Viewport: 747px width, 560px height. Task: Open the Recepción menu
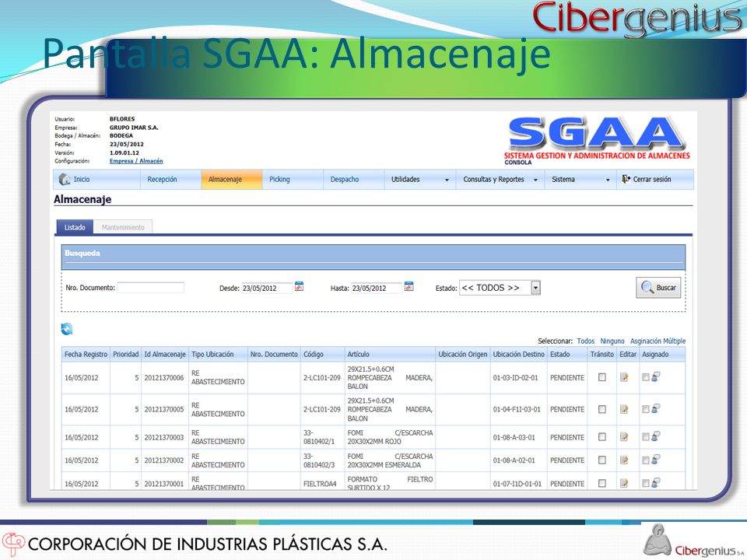pos(162,180)
